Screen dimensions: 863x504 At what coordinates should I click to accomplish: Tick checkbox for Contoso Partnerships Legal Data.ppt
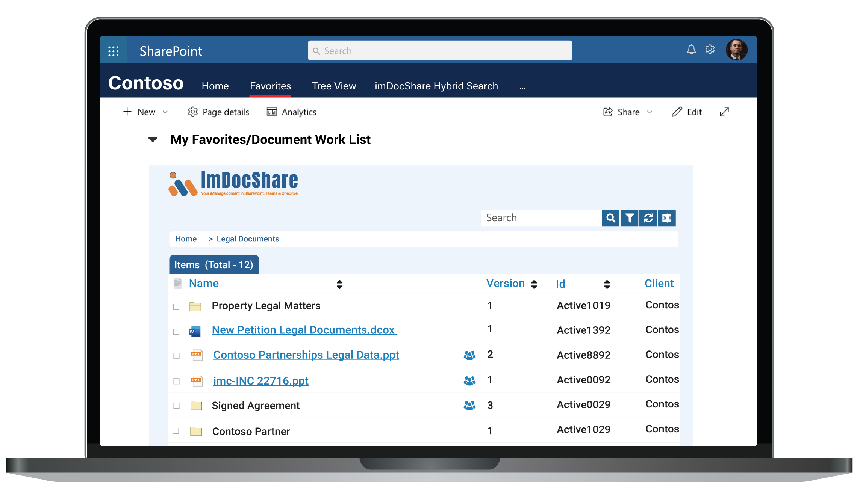[x=176, y=356]
